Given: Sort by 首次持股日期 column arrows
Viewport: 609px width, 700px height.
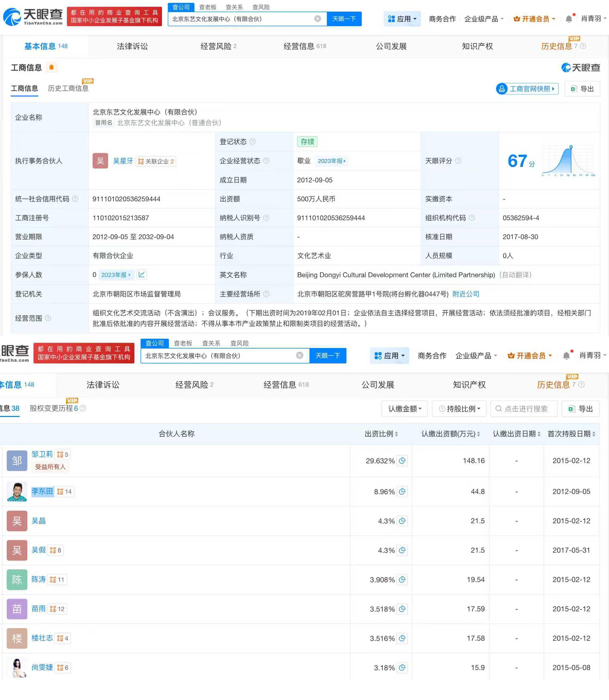Looking at the screenshot, I should [x=594, y=434].
